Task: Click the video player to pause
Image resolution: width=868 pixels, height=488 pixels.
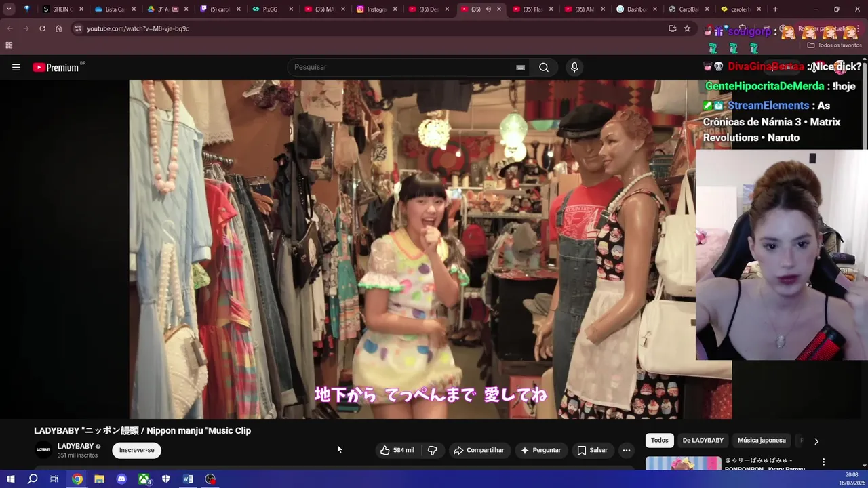Action: click(430, 249)
